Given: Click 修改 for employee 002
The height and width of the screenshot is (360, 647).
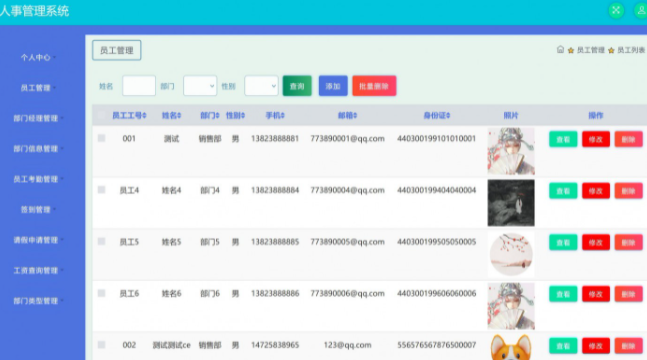Looking at the screenshot, I should pyautogui.click(x=596, y=346).
